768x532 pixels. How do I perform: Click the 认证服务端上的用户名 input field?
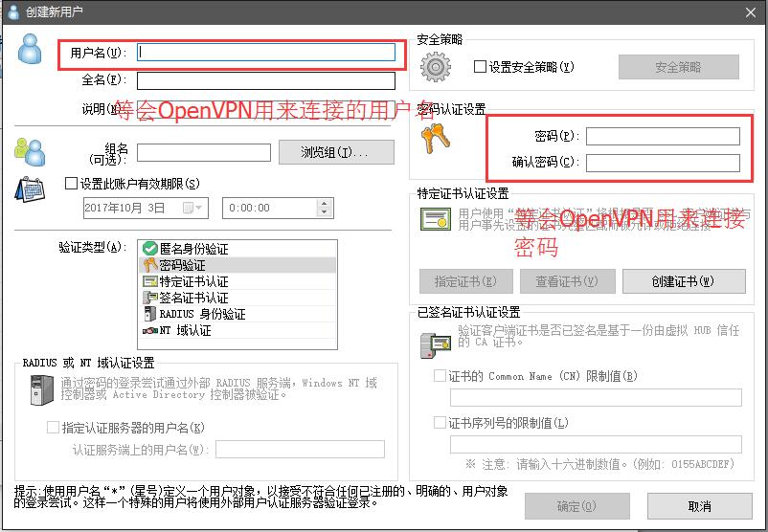point(301,450)
